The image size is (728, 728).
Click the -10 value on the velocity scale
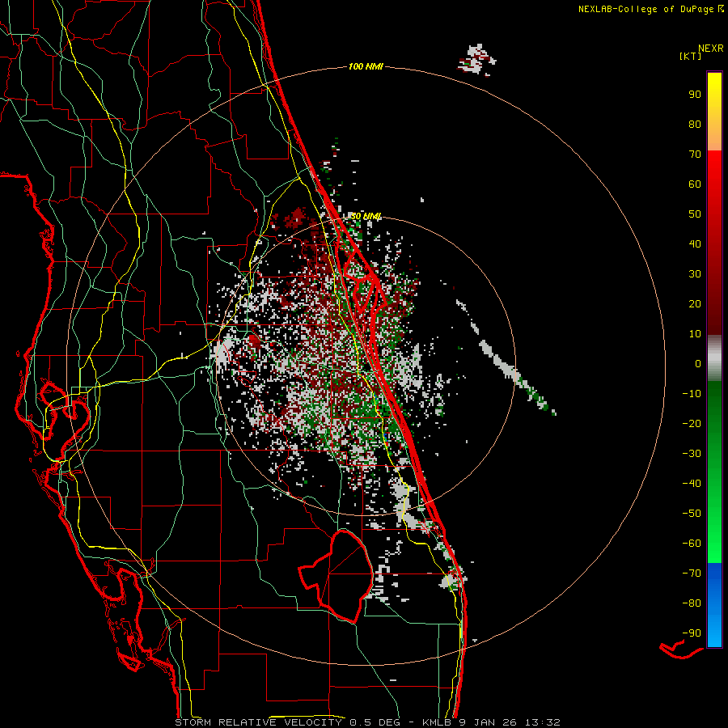point(692,394)
